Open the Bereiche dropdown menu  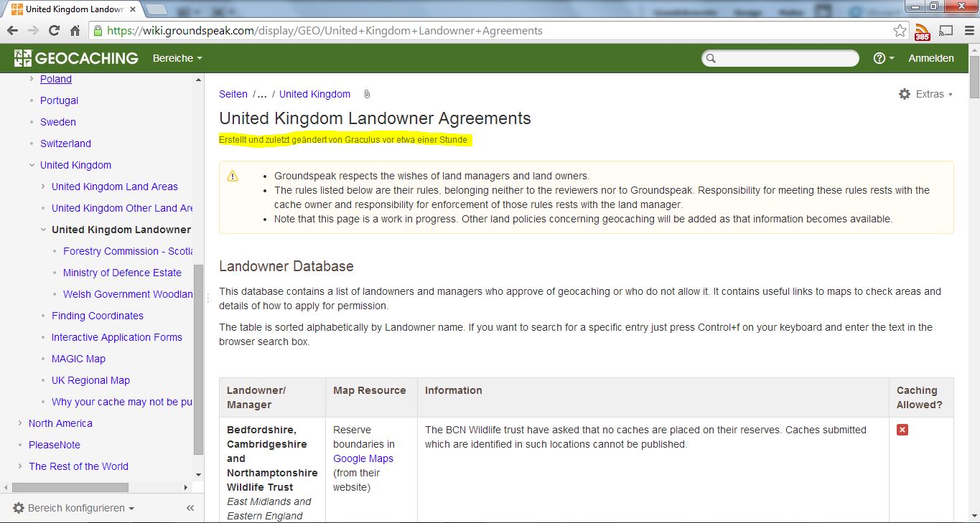177,58
